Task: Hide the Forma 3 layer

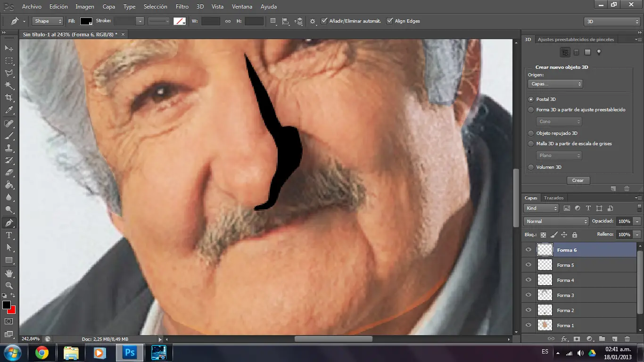Action: pos(528,295)
